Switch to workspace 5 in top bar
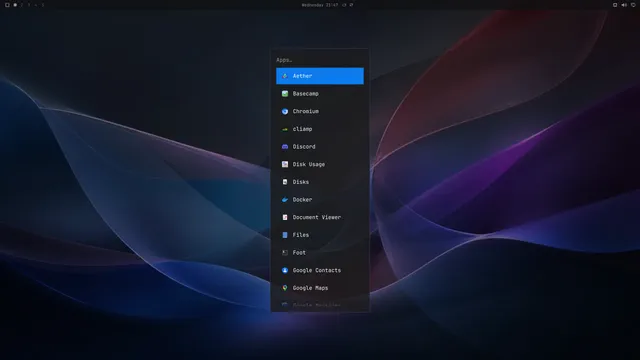The height and width of the screenshot is (360, 640). [x=43, y=5]
